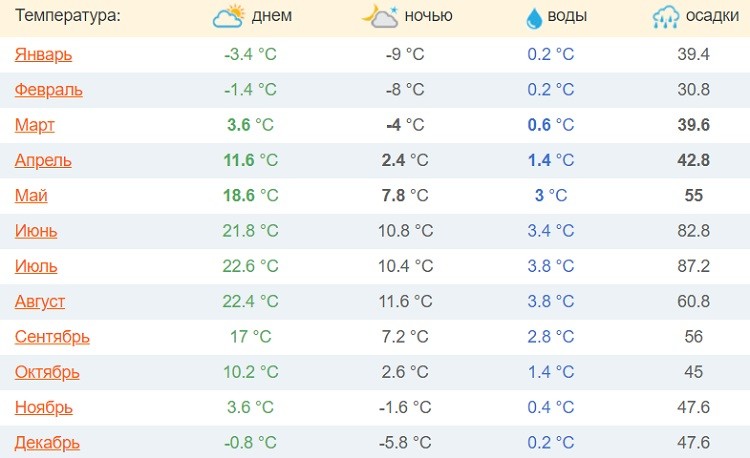
Task: Click the moon and cloud night icon
Action: coord(380,16)
